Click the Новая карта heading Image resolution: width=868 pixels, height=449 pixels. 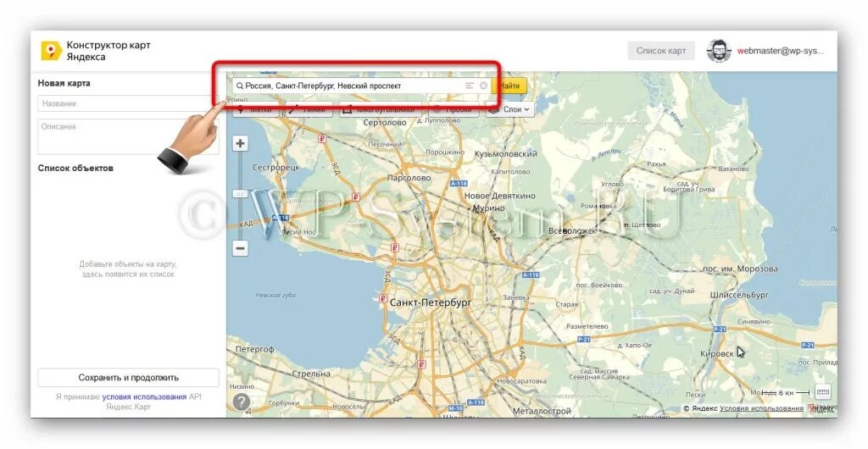tap(64, 84)
